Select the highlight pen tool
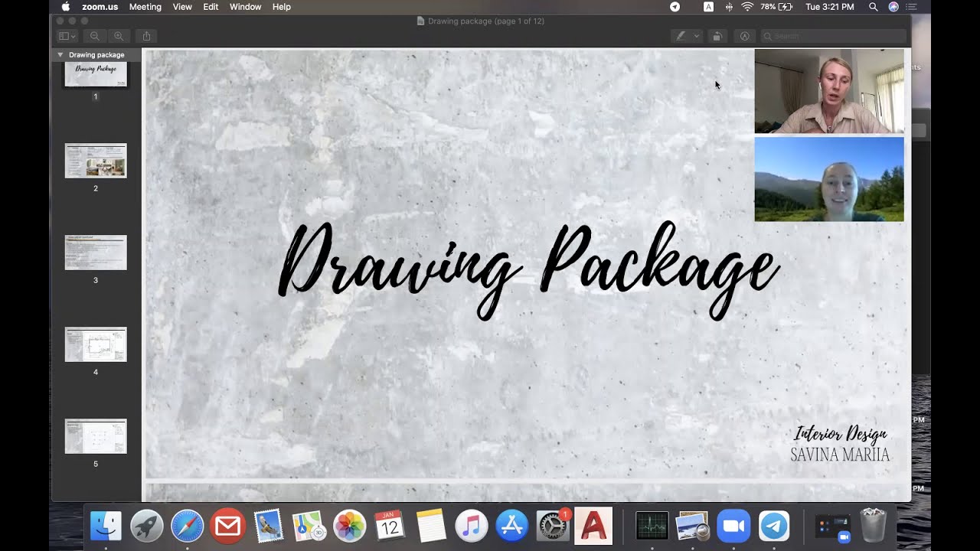Screen dimensions: 980x551 pyautogui.click(x=680, y=36)
